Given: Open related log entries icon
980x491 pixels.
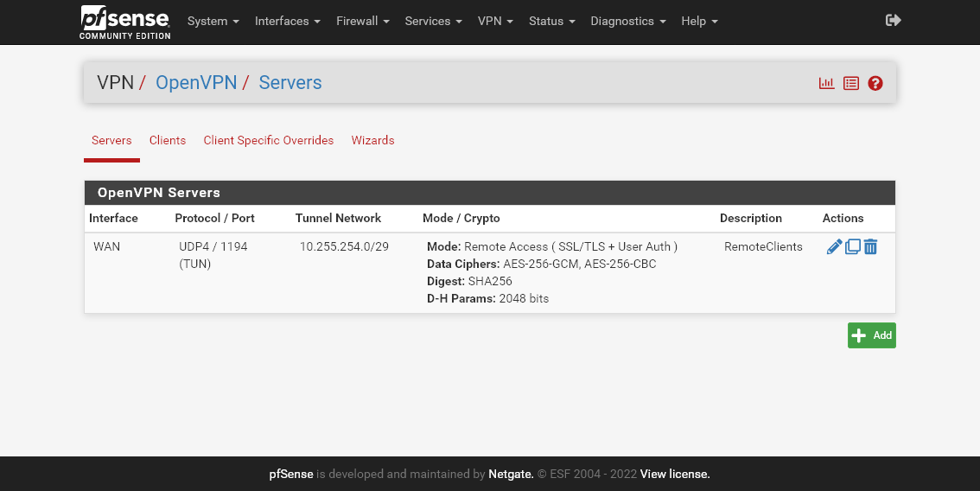Looking at the screenshot, I should (x=851, y=83).
